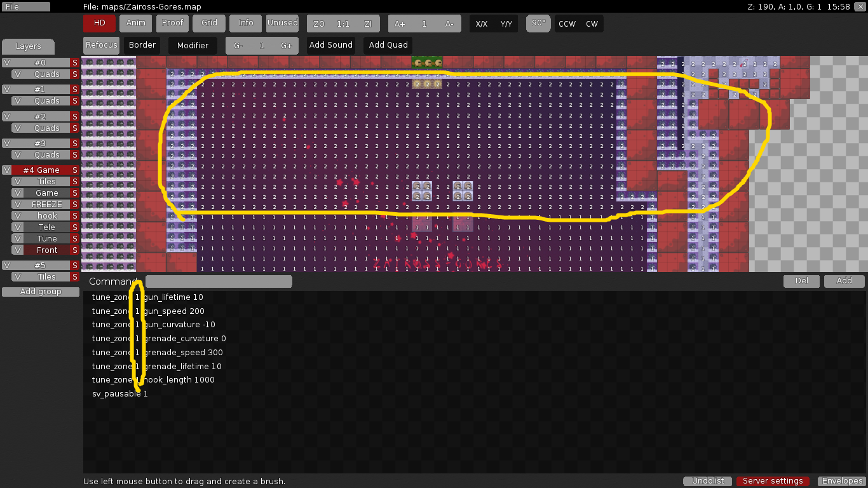Decrease grid size with G-
Screen dimensions: 868x488
click(x=238, y=45)
